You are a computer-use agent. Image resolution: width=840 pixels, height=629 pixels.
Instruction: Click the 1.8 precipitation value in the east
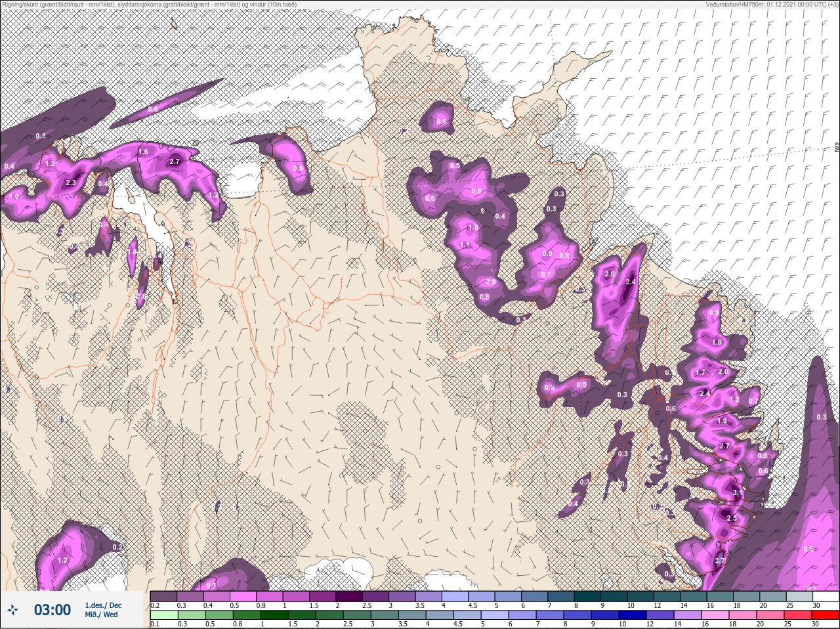pos(717,342)
